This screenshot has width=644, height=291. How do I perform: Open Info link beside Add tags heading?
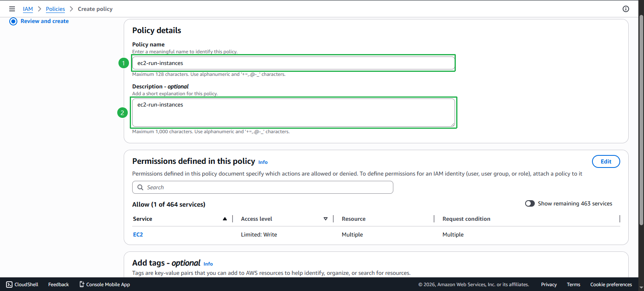(208, 264)
